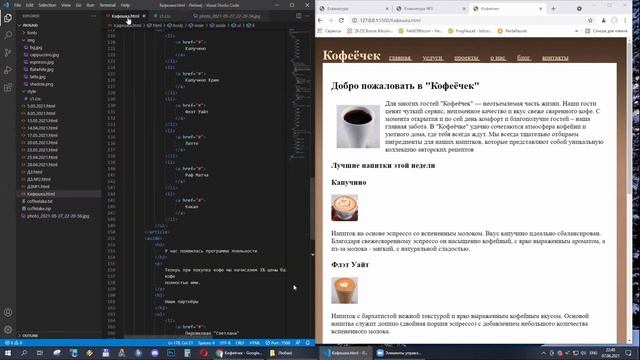Open the Search view in VS Code activity bar
The height and width of the screenshot is (360, 640).
tap(8, 35)
